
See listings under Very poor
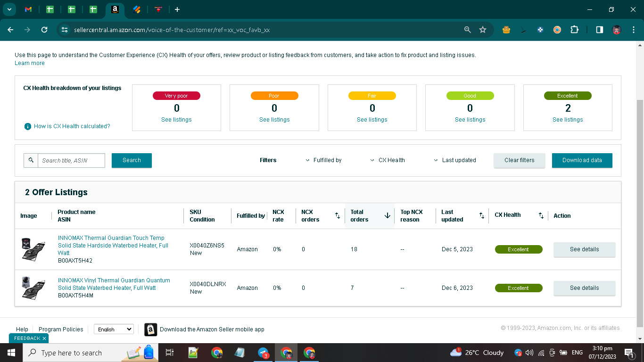(x=176, y=120)
